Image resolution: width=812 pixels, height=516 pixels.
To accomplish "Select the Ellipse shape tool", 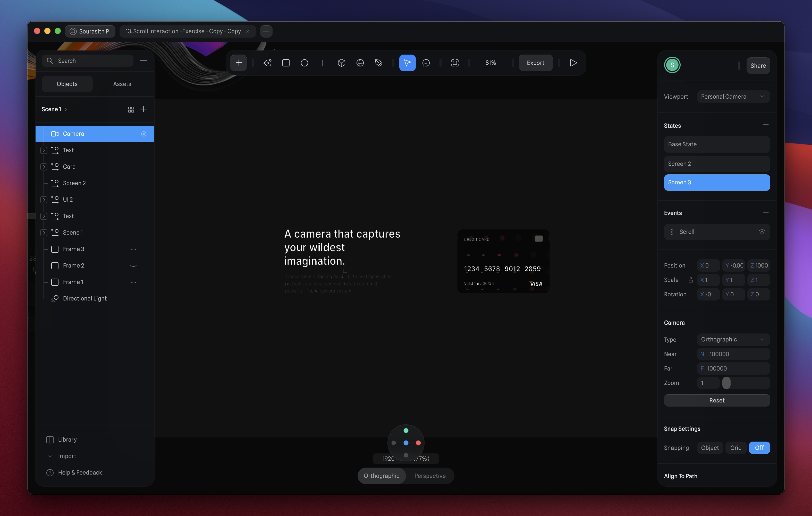I will click(x=304, y=63).
